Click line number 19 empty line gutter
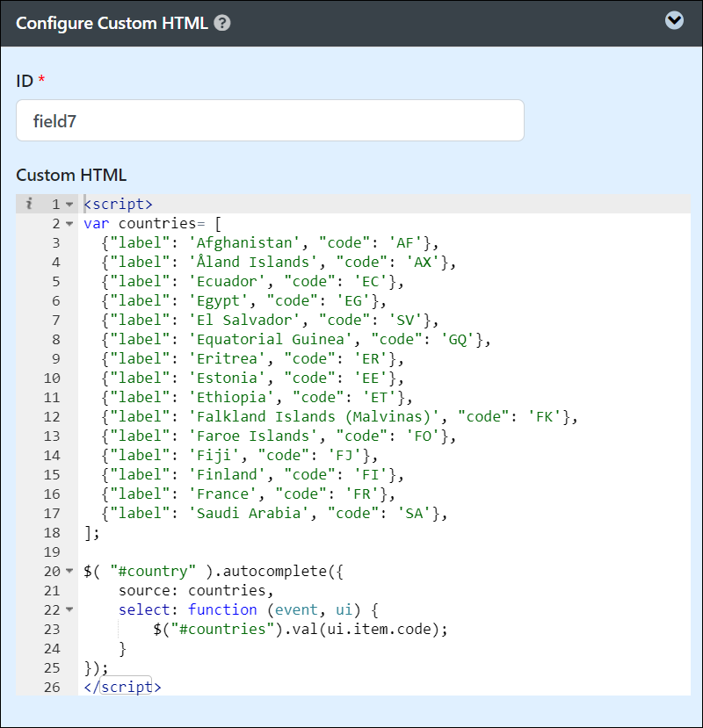Viewport: 703px width, 728px height. click(52, 551)
